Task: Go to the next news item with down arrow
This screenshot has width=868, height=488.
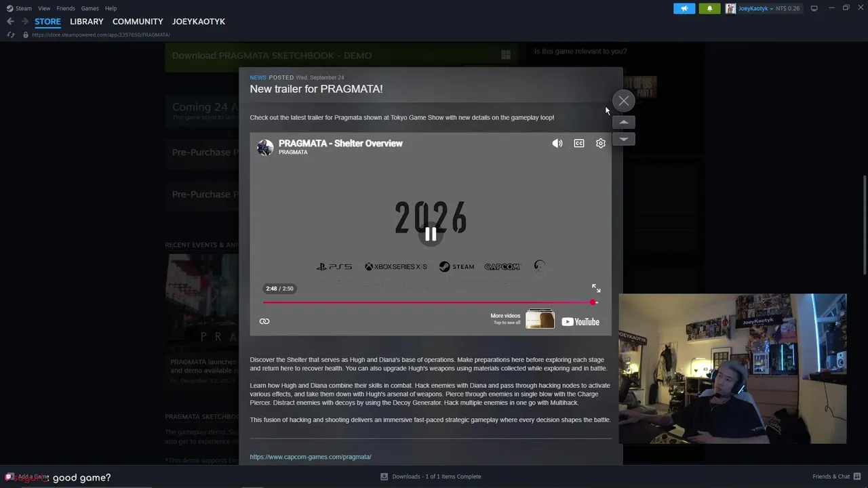Action: (623, 139)
